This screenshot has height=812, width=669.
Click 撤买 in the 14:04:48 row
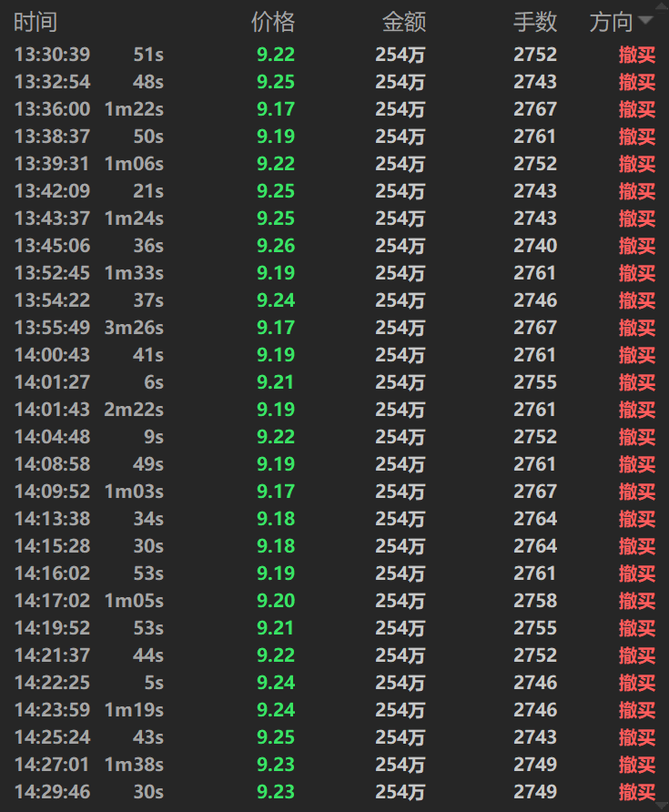coord(637,437)
